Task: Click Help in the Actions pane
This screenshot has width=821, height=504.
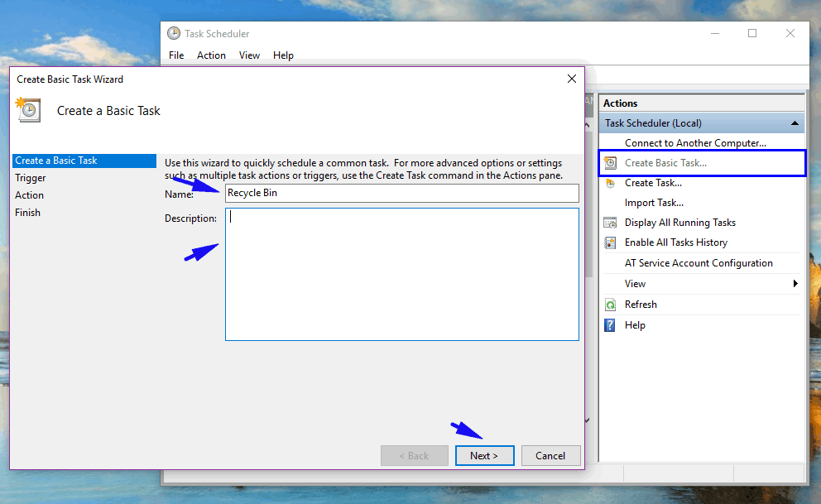Action: tap(635, 325)
